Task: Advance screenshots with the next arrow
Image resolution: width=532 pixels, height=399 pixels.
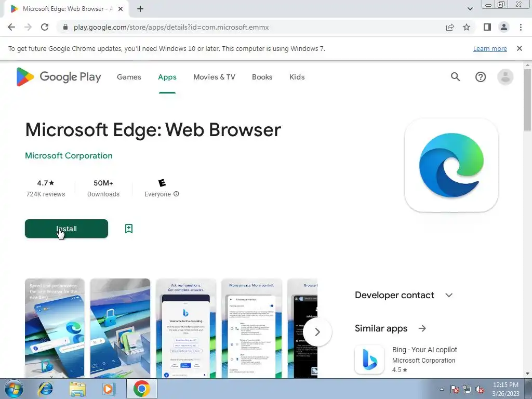Action: coord(317,332)
